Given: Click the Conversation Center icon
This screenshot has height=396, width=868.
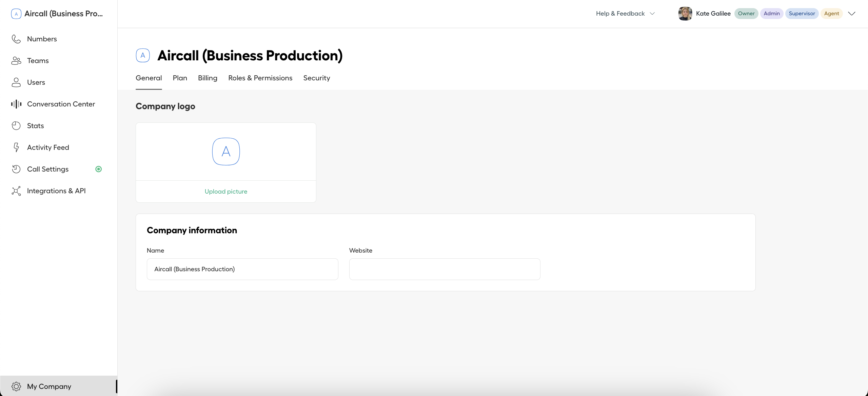Looking at the screenshot, I should tap(16, 103).
